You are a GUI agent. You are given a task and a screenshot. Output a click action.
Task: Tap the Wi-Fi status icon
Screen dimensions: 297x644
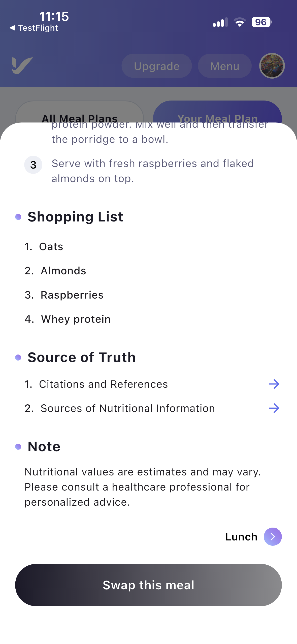pyautogui.click(x=240, y=22)
